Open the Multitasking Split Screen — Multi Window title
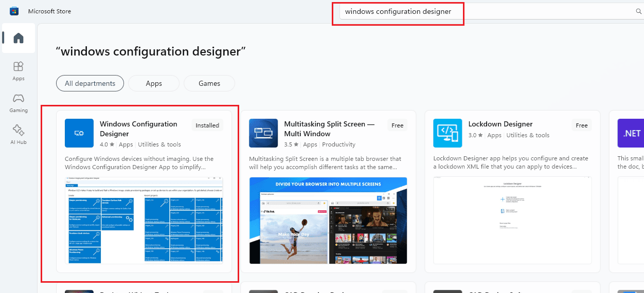Screen dimensions: 644x293 coord(329,129)
